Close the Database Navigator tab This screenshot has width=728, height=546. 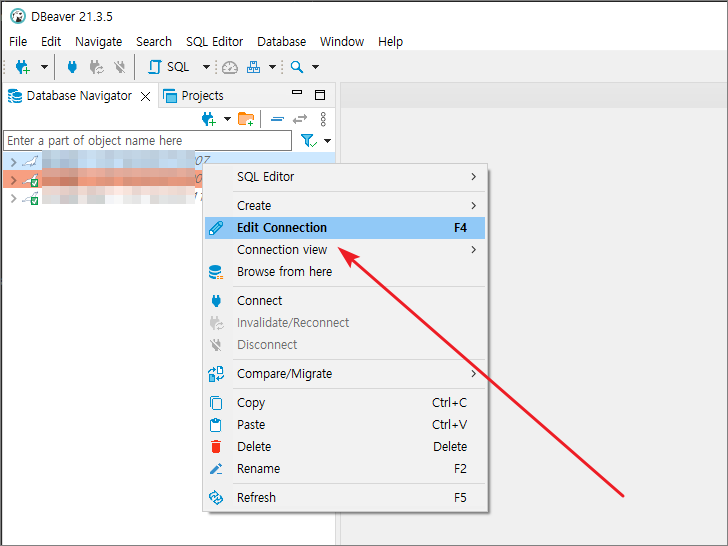145,96
